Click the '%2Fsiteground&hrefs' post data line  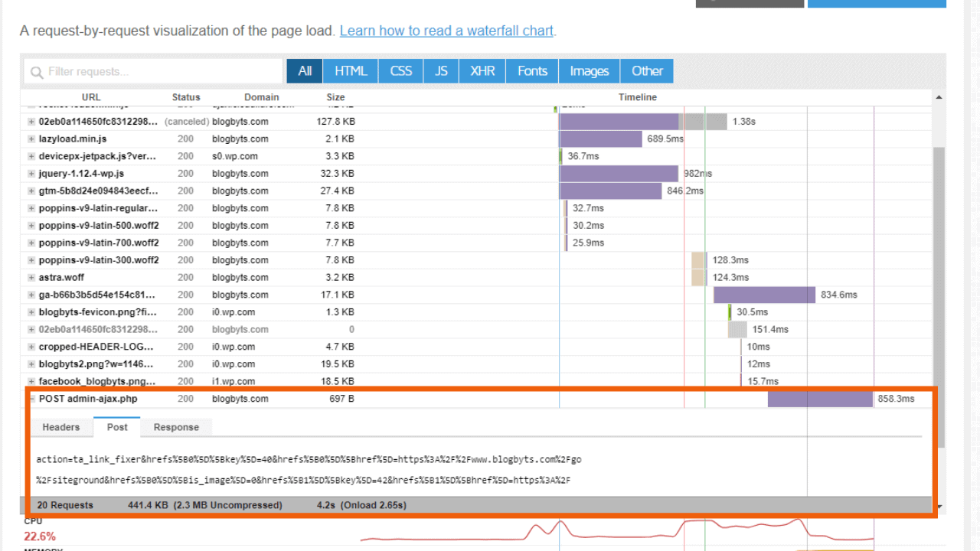tap(303, 481)
